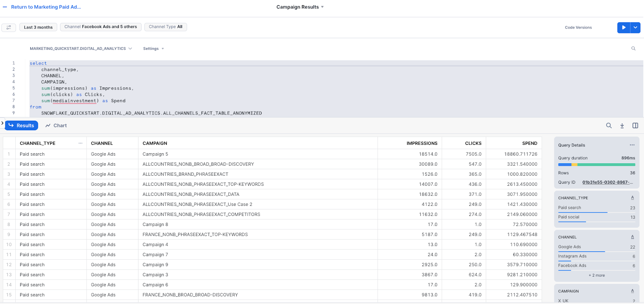Select ALLCOUNTRIES_NONB_PHRASEEXACT_COMPETITORS cell
The width and height of the screenshot is (644, 304).
(x=258, y=214)
